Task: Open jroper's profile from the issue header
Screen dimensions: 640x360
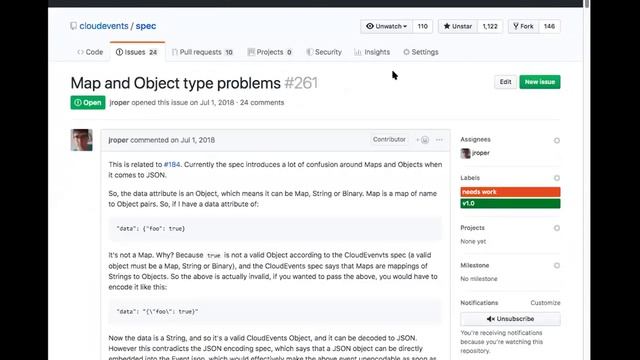Action: click(x=119, y=102)
